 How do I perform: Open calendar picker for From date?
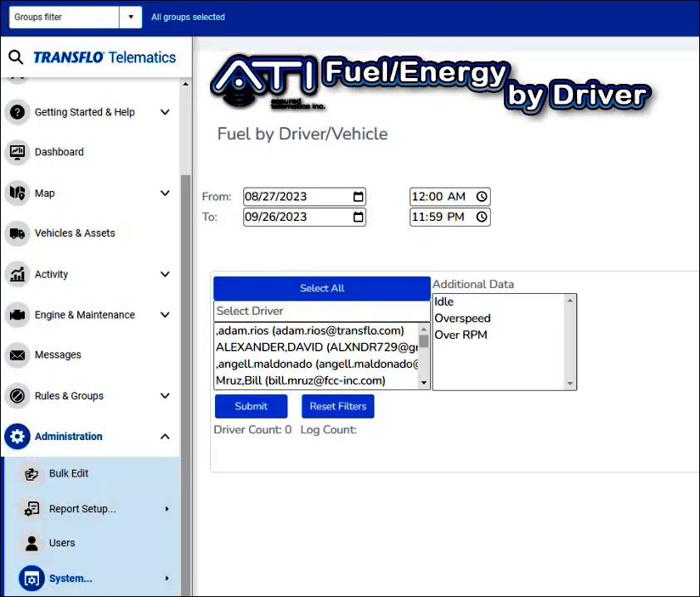pos(358,197)
